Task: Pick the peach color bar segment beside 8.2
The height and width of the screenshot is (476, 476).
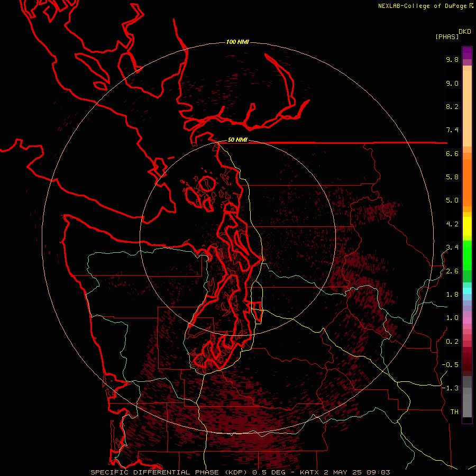Action: pos(467,108)
